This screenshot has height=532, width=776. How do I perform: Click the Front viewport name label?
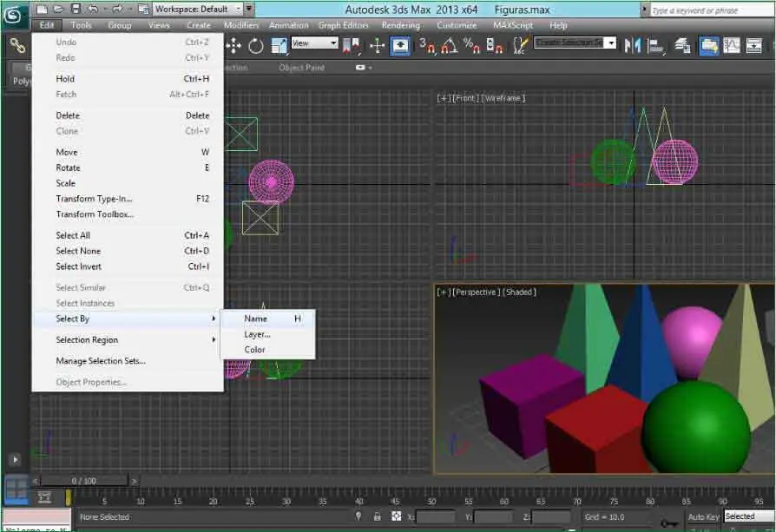[x=465, y=98]
